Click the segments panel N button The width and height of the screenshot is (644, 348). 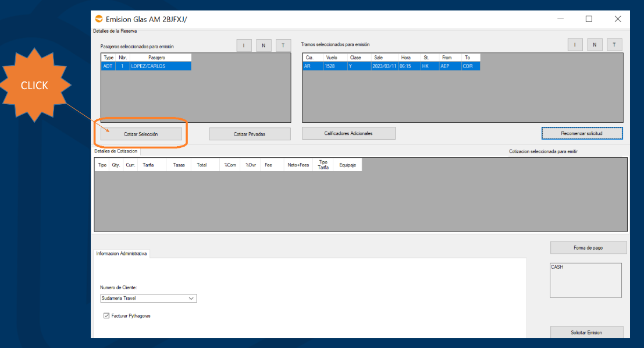pos(595,45)
